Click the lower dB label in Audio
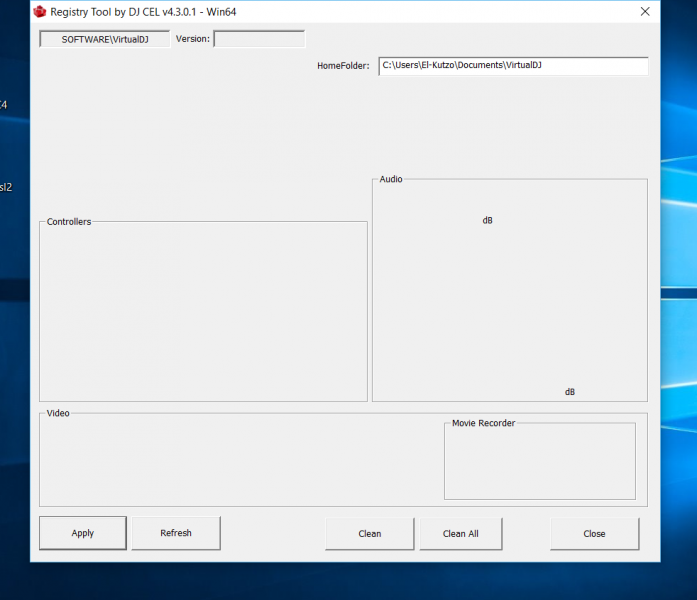Screen dimensions: 697x600 [570, 392]
